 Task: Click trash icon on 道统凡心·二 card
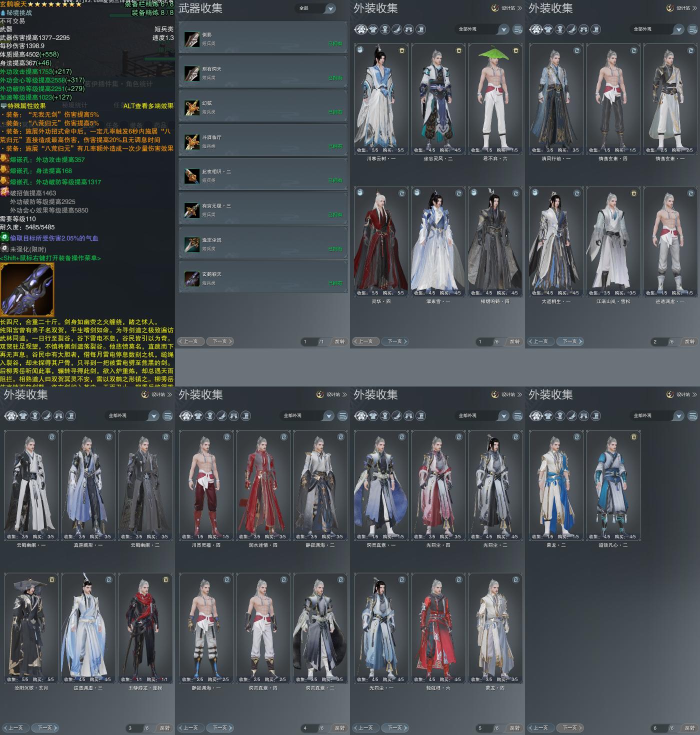click(x=634, y=437)
